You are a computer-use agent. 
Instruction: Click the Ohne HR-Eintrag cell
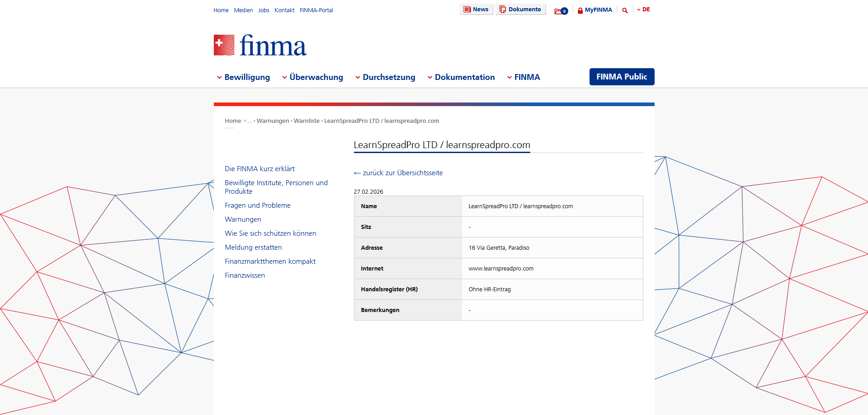pyautogui.click(x=552, y=289)
